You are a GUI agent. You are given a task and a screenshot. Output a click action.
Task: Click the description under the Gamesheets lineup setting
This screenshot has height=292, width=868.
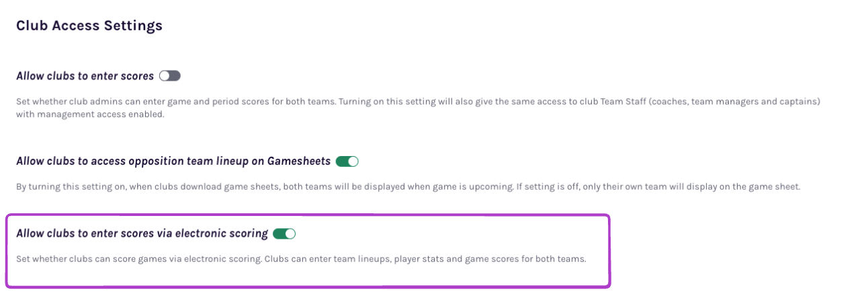(408, 186)
